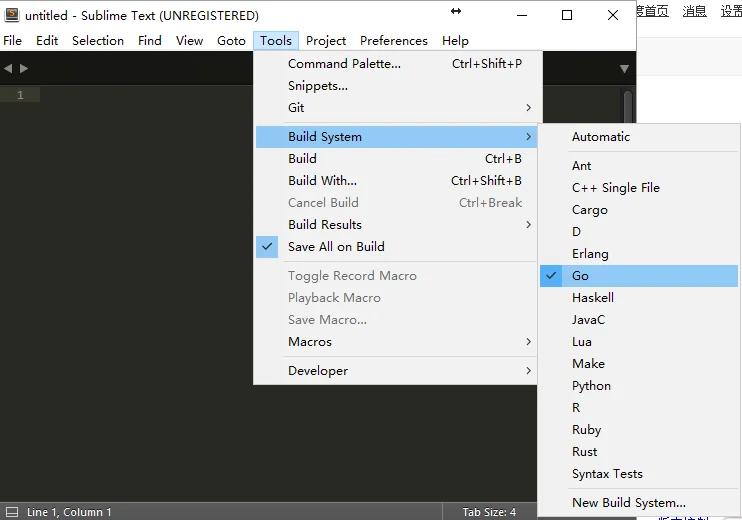This screenshot has width=742, height=520.
Task: Minimize the Sublime Text window
Action: pyautogui.click(x=522, y=15)
